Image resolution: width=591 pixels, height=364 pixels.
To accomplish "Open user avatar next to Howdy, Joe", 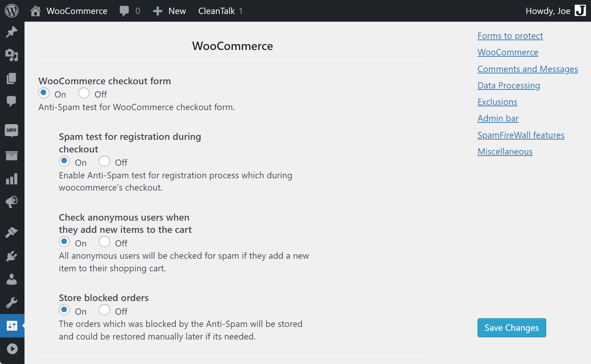I will 580,10.
